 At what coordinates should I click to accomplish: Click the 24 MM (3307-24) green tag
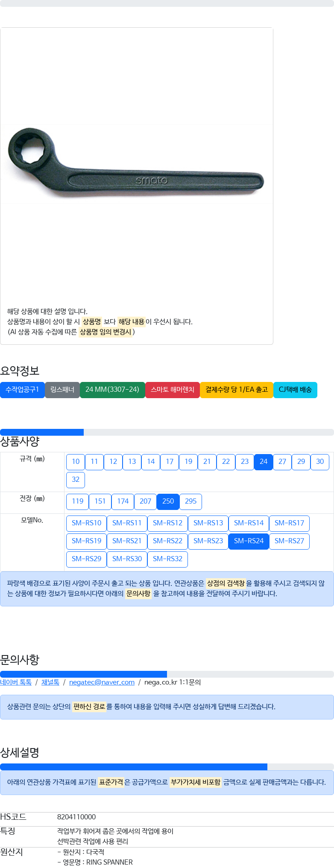click(112, 390)
